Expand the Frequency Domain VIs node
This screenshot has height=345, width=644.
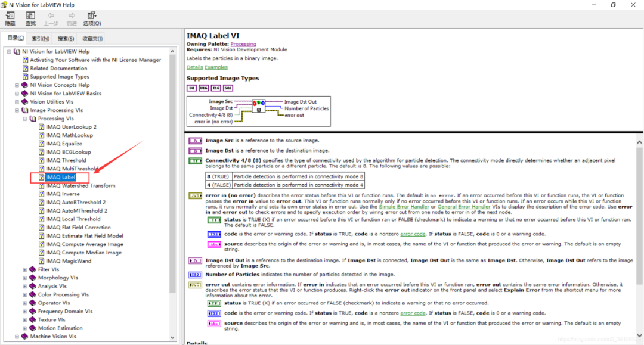[25, 312]
